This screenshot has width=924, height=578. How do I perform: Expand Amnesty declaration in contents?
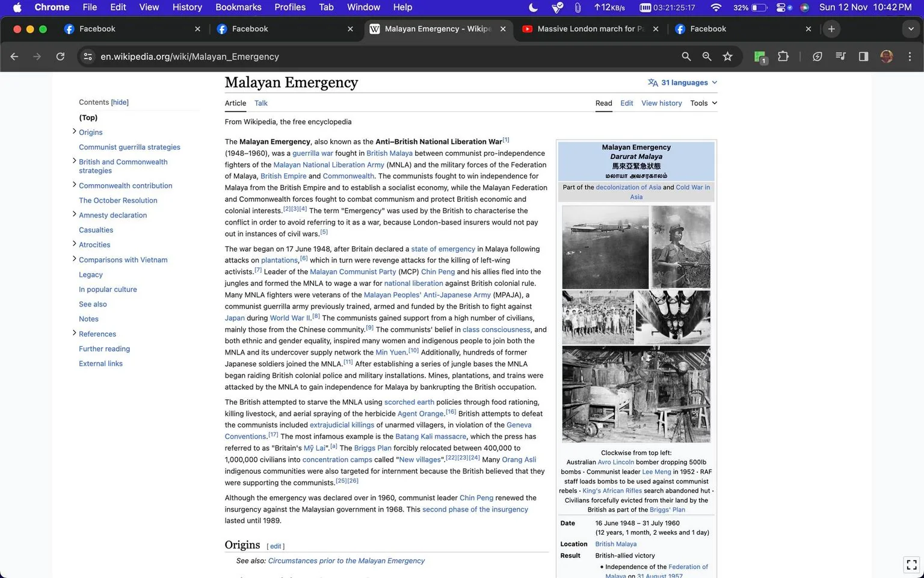pyautogui.click(x=74, y=214)
